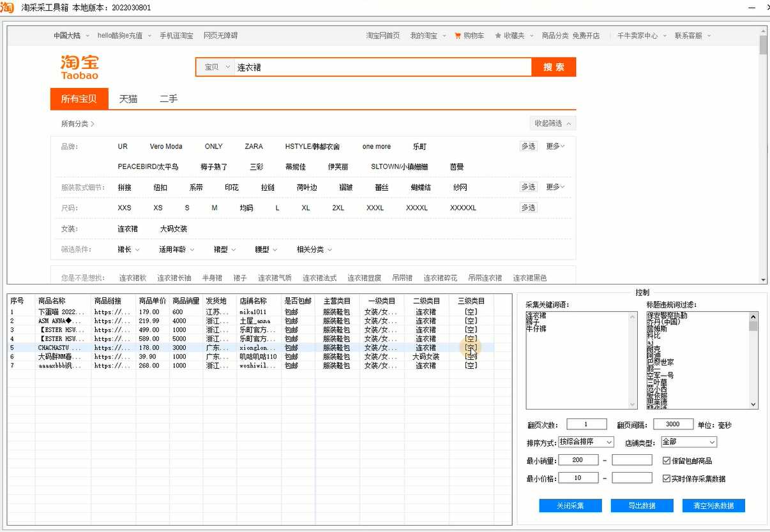Open the 排序方式 sort dropdown
This screenshot has width=770, height=532.
click(585, 442)
